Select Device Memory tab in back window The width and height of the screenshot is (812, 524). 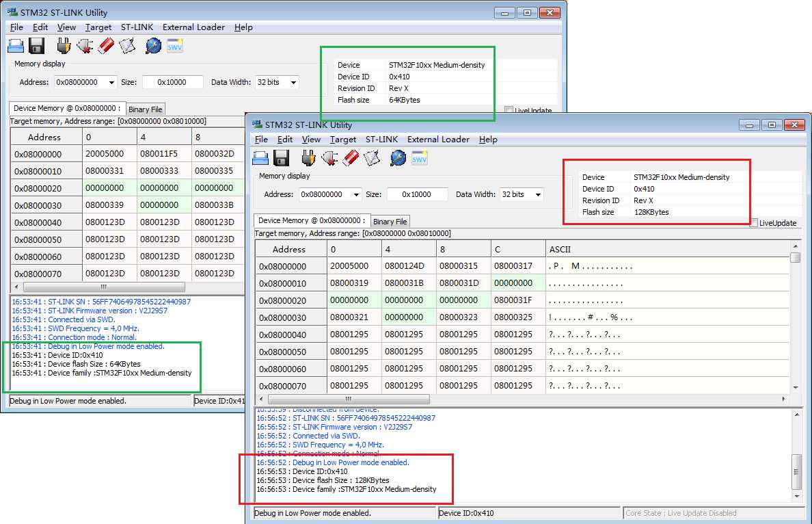point(67,108)
